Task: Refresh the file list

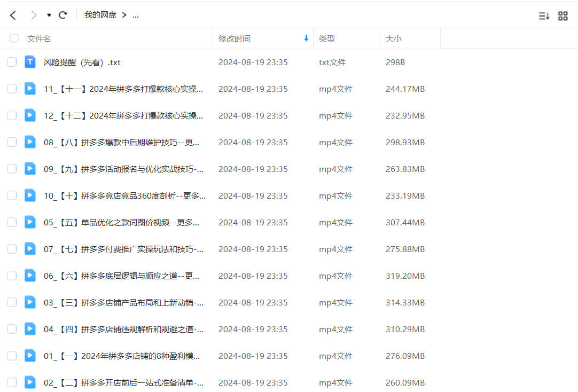Action: [63, 15]
